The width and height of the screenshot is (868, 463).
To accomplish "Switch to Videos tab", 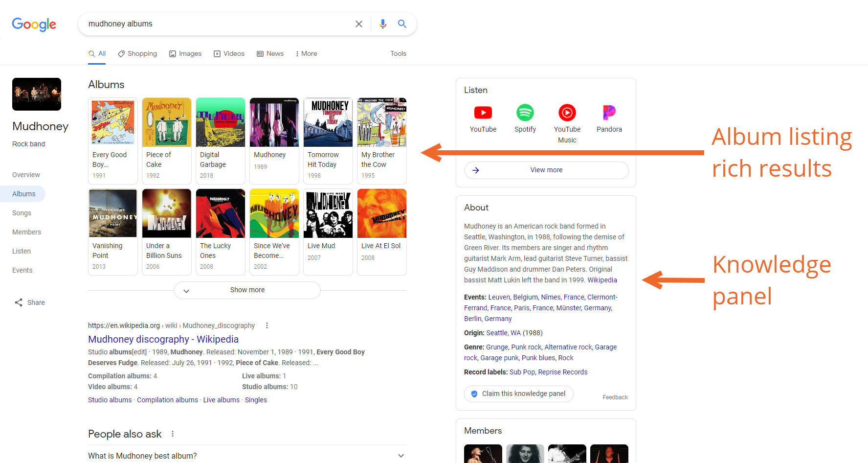I will (x=229, y=54).
